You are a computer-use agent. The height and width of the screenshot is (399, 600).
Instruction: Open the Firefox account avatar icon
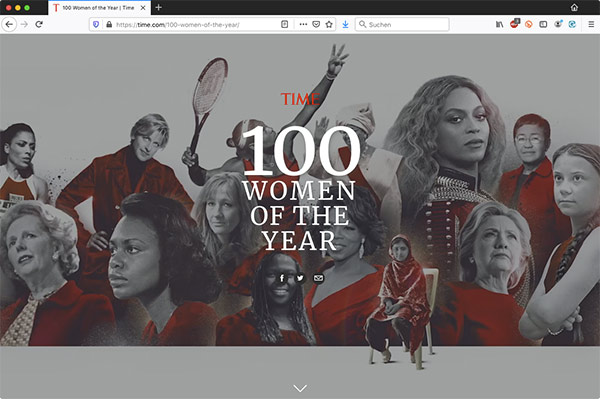pos(558,24)
